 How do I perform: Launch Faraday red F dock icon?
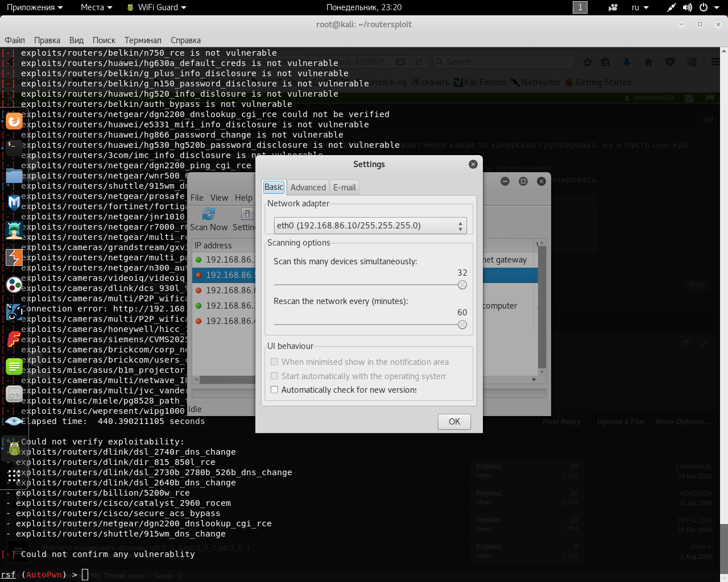(x=14, y=339)
